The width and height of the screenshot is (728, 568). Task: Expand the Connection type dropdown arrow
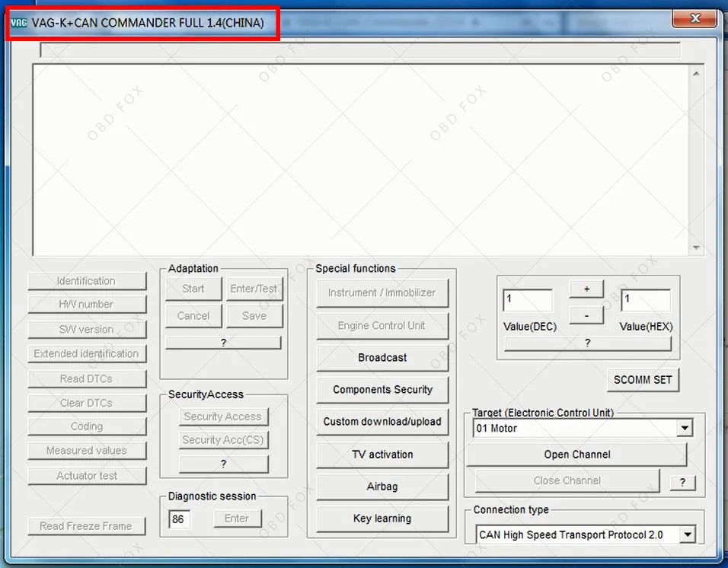coord(687,535)
